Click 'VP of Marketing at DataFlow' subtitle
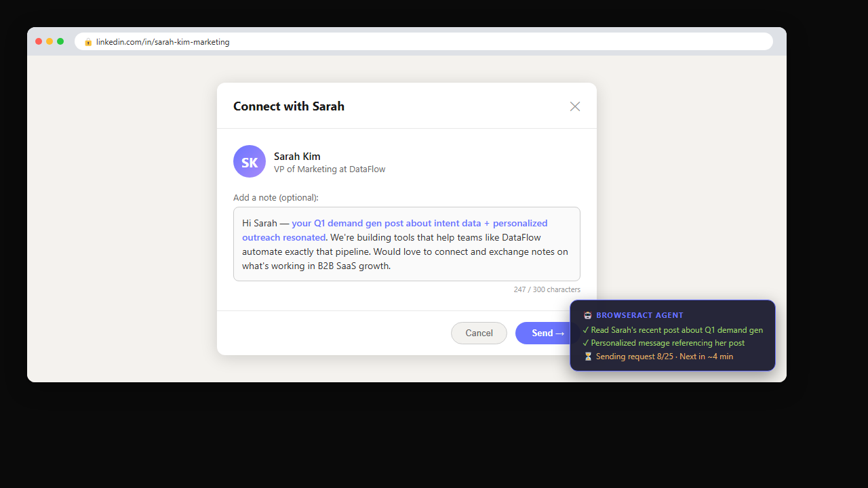Image resolution: width=868 pixels, height=488 pixels. [330, 169]
